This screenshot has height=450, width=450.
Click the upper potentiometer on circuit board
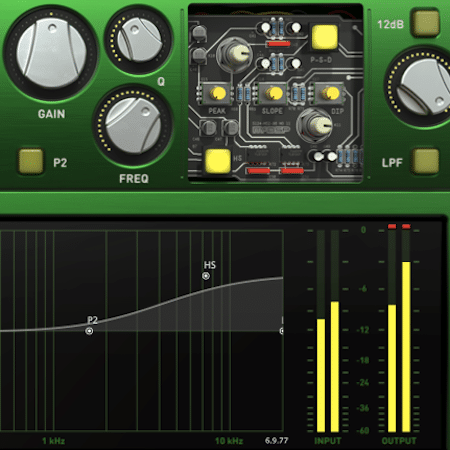[x=235, y=54]
